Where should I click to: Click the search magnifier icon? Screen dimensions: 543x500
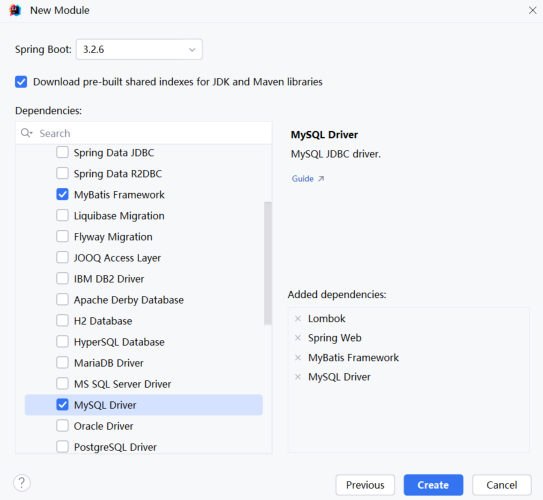[x=26, y=133]
